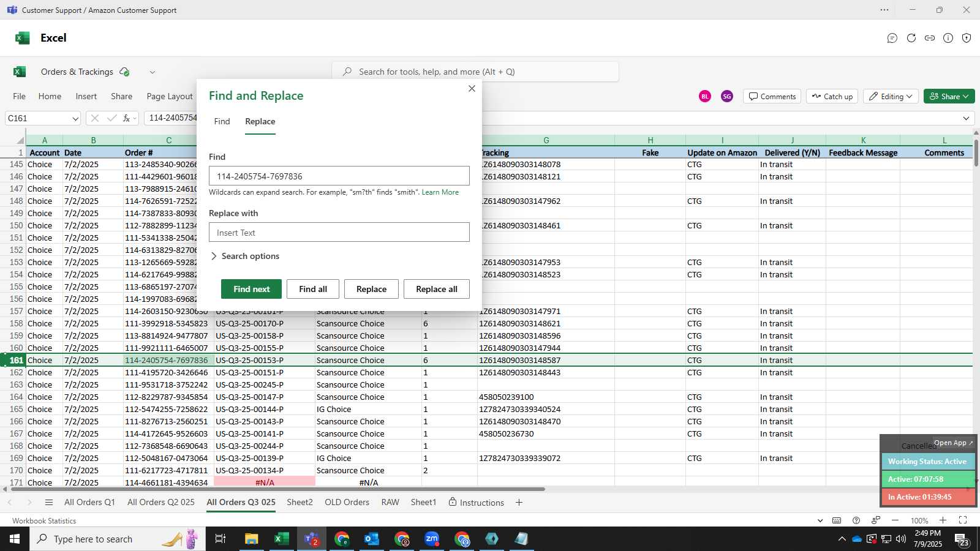Click the Workbook Statistics status entry

click(x=44, y=520)
